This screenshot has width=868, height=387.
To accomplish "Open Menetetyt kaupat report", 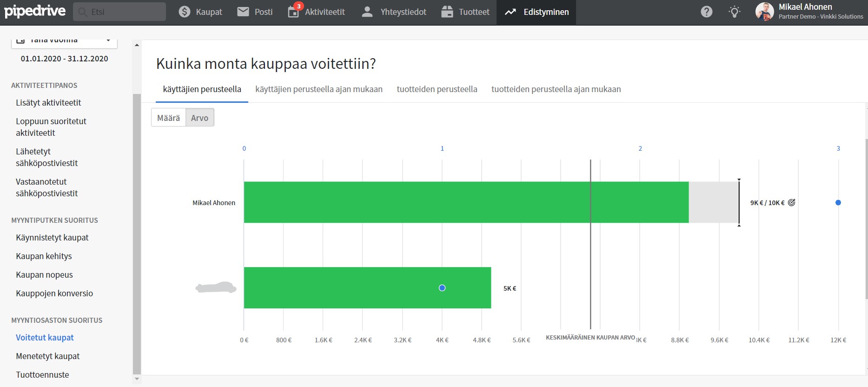I will [47, 356].
